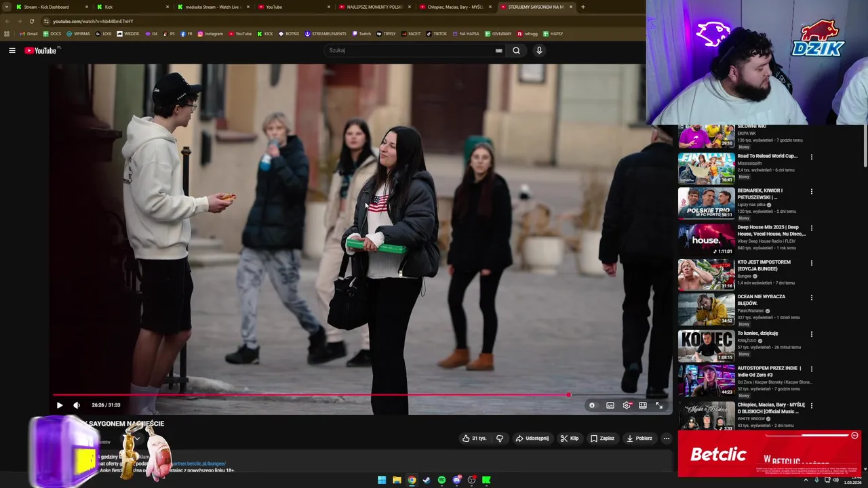Switch to the meduska Stream tab
The width and height of the screenshot is (868, 488).
[x=213, y=7]
